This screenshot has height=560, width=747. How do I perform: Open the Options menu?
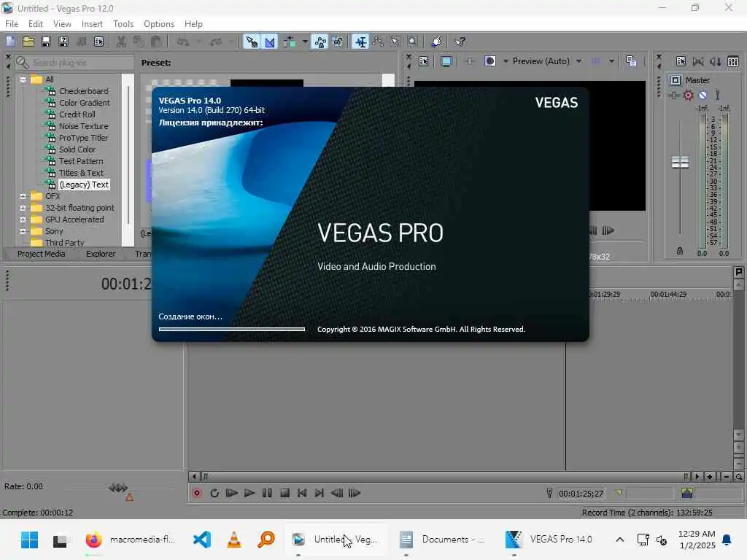(x=159, y=24)
